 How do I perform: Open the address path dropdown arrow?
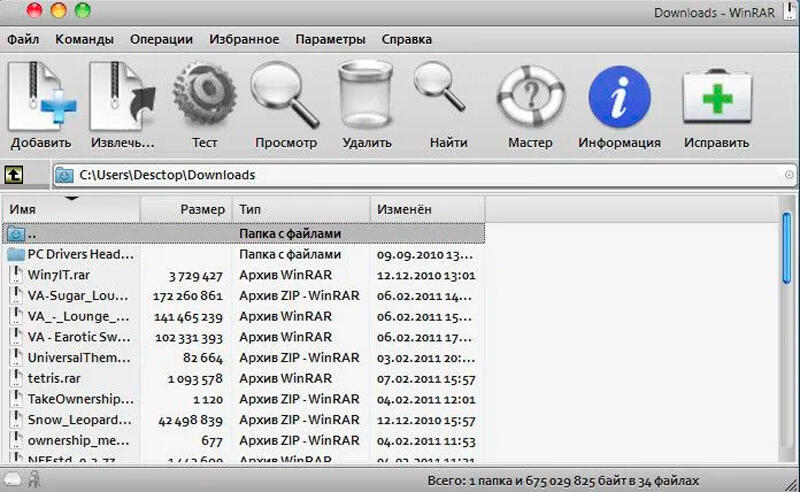[788, 175]
